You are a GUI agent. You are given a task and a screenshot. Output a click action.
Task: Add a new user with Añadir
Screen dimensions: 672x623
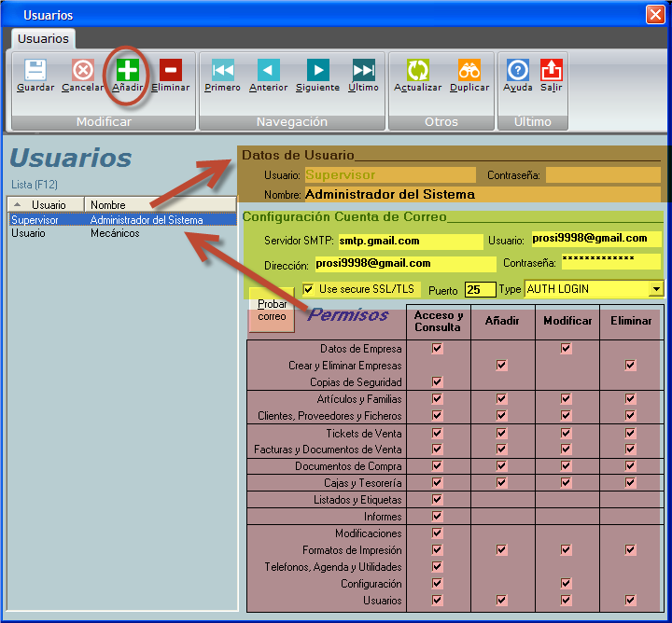pos(128,70)
